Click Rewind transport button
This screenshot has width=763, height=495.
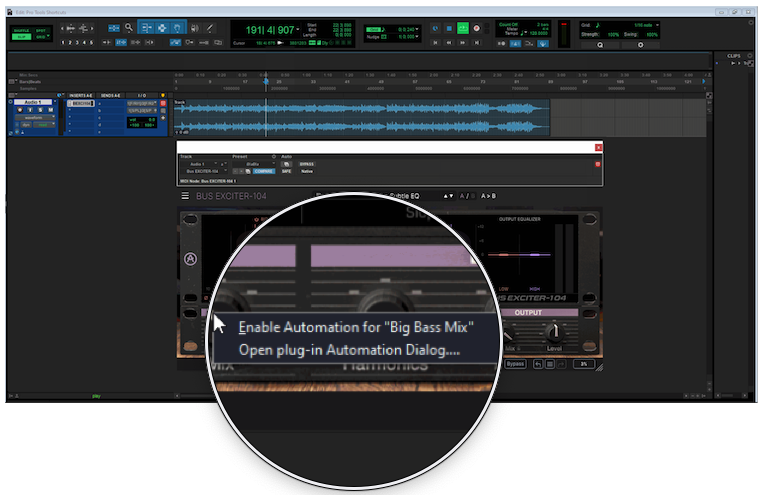click(x=449, y=43)
